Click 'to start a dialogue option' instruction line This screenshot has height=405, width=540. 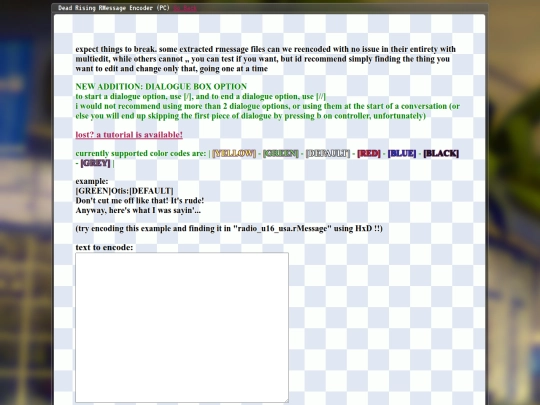[200, 96]
